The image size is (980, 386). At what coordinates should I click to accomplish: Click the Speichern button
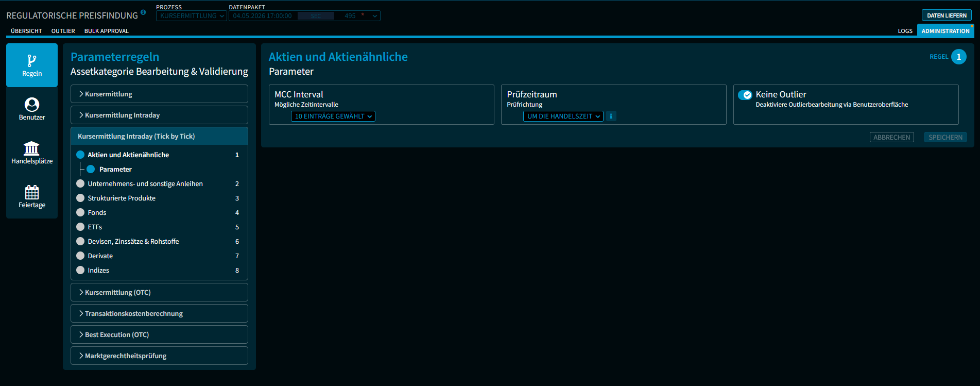pyautogui.click(x=945, y=138)
